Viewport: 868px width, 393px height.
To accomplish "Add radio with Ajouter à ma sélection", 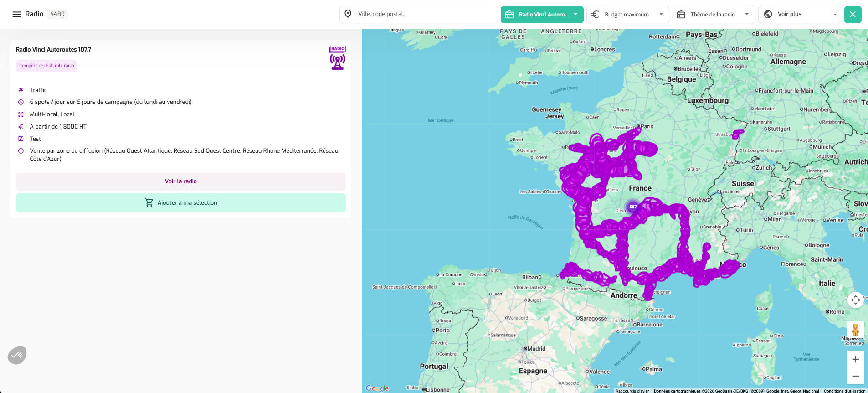I will 181,203.
